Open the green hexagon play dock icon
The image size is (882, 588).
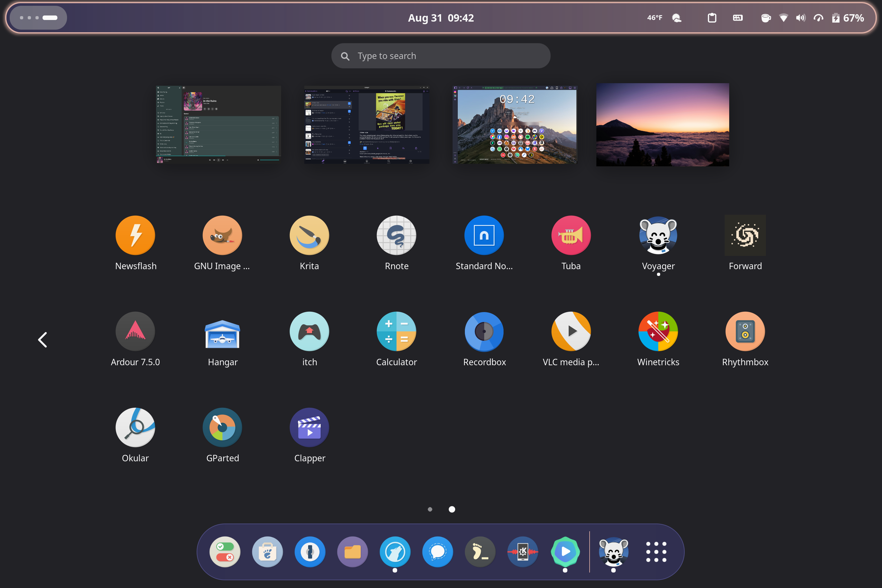click(x=565, y=552)
